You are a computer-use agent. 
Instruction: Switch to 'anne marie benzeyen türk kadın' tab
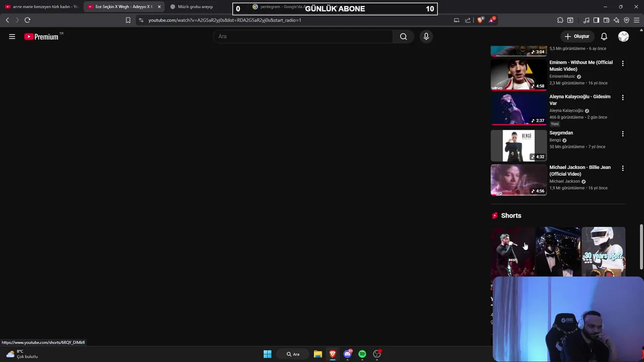[x=41, y=7]
